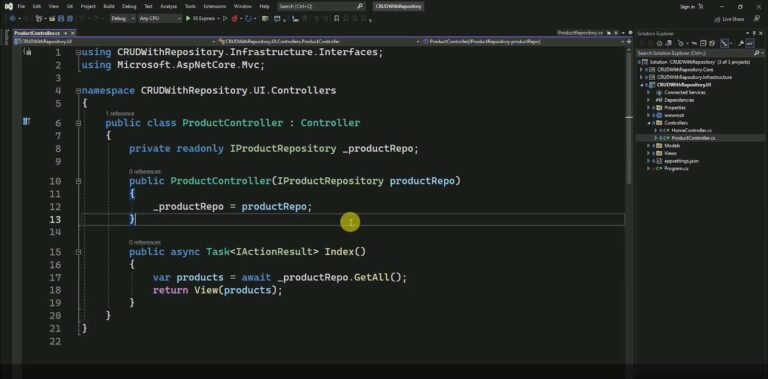
Task: Start debugging with IIS Express play icon
Action: coord(188,18)
